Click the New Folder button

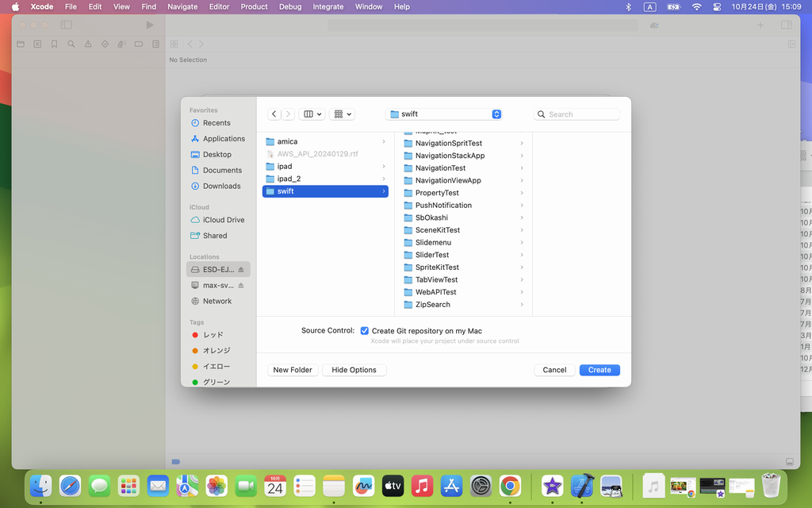[293, 370]
